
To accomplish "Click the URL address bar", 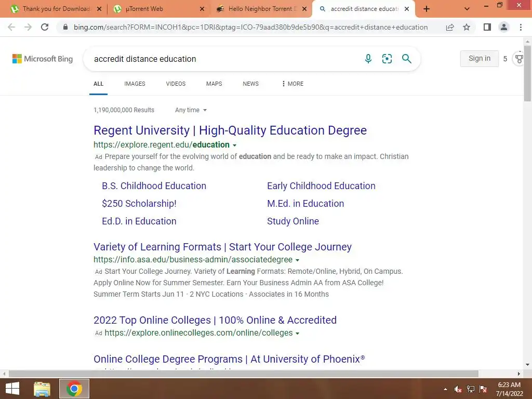I will point(250,27).
